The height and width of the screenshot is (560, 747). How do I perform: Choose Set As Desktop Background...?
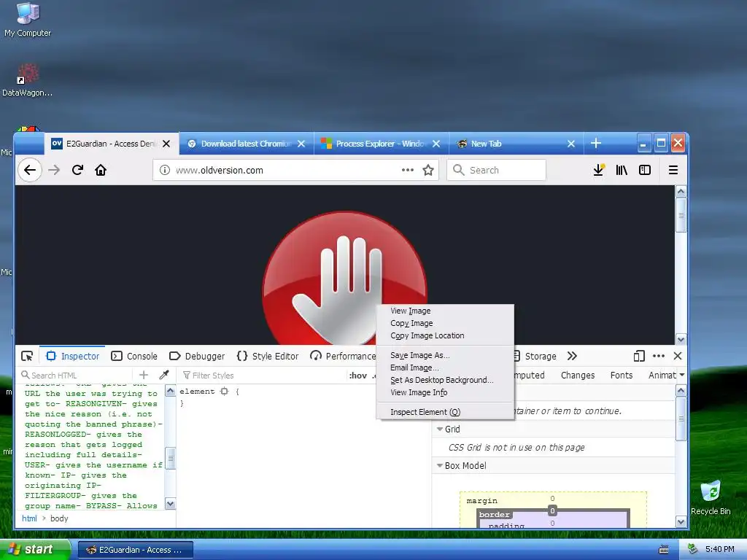click(445, 380)
